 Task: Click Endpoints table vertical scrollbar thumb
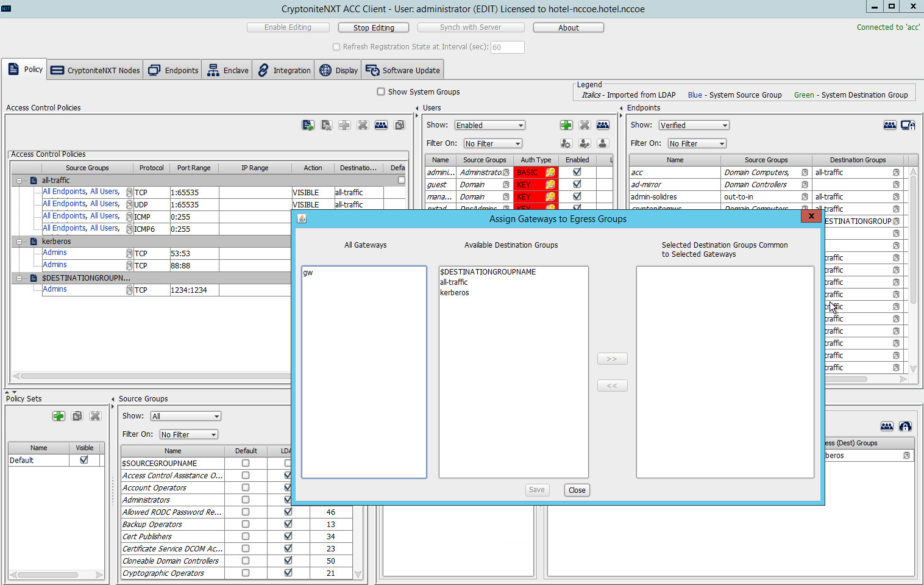coord(913,240)
